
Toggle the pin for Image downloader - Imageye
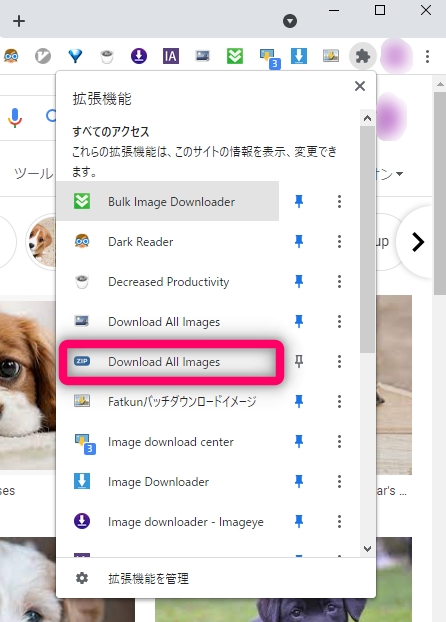[x=299, y=521]
